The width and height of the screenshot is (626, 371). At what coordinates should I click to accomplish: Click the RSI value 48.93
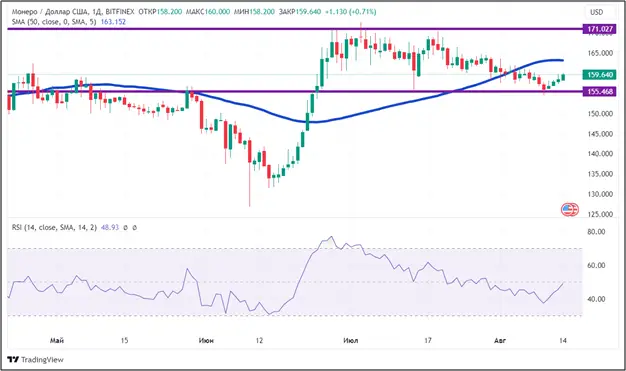[x=110, y=227]
